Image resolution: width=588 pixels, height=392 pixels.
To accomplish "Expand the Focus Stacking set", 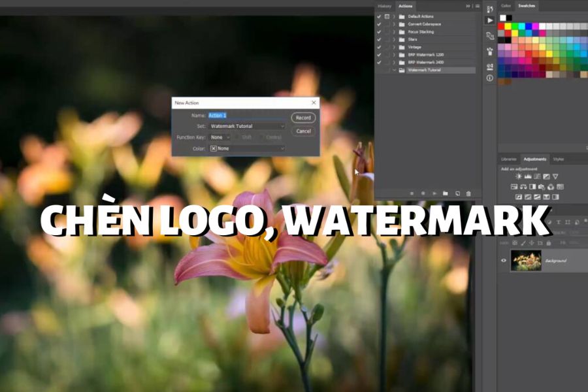I will click(394, 32).
